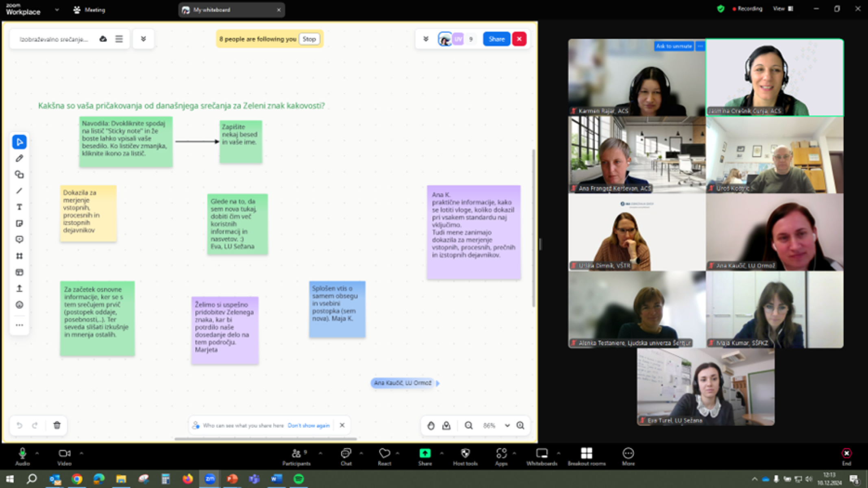The width and height of the screenshot is (868, 488).
Task: Click the whiteboard vertical scrollbar
Action: tap(534, 228)
